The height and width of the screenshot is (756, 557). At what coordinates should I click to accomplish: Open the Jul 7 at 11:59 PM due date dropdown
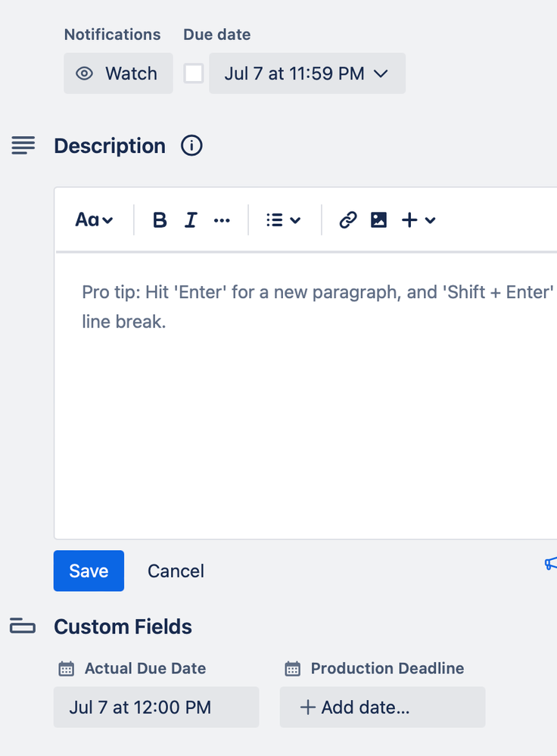tap(307, 73)
